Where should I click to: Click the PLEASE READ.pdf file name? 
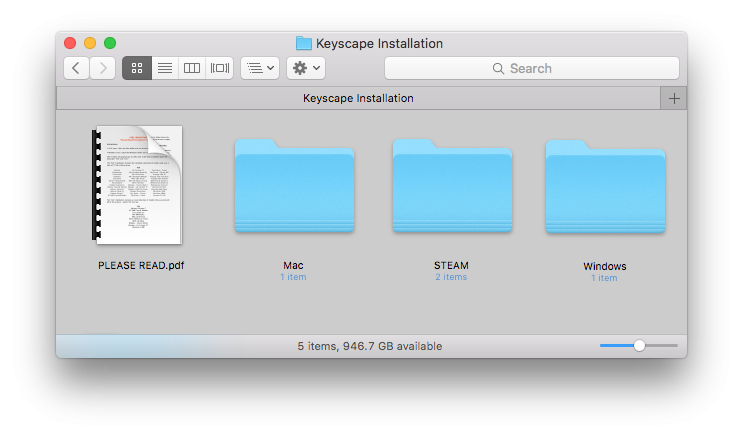141,265
